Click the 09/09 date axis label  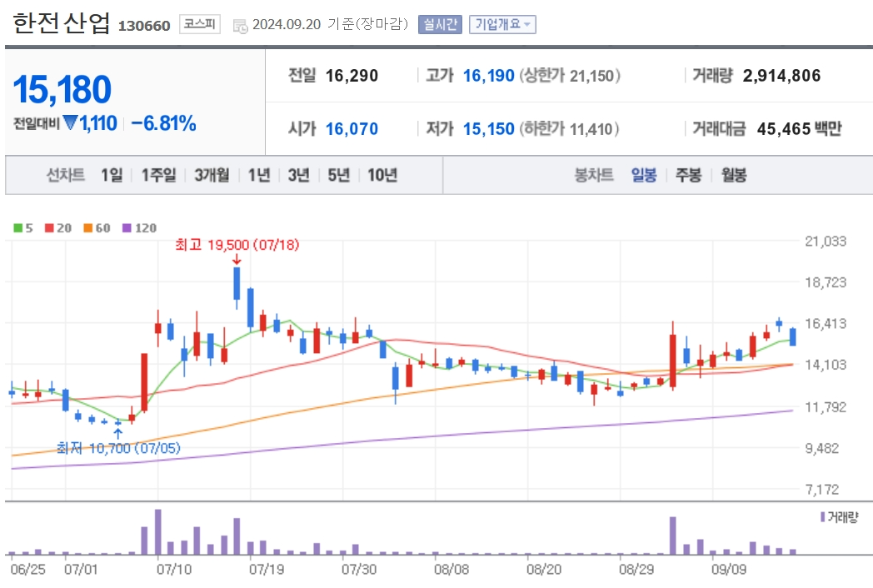coord(729,570)
